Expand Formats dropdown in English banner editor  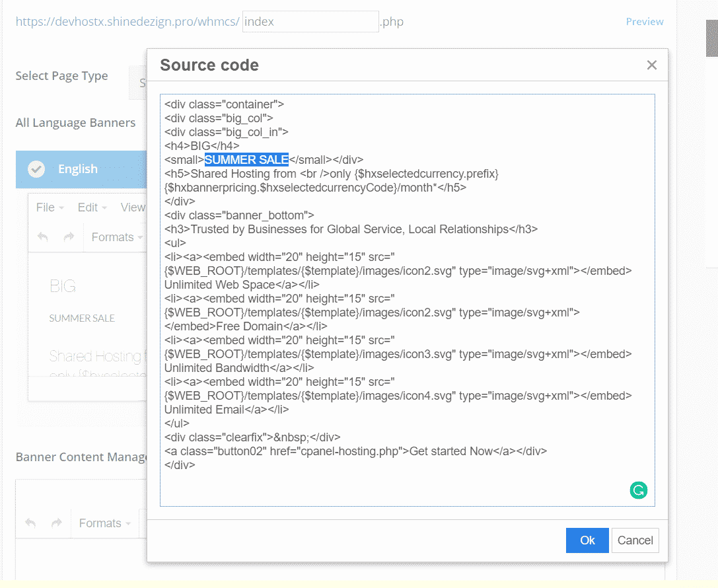117,237
